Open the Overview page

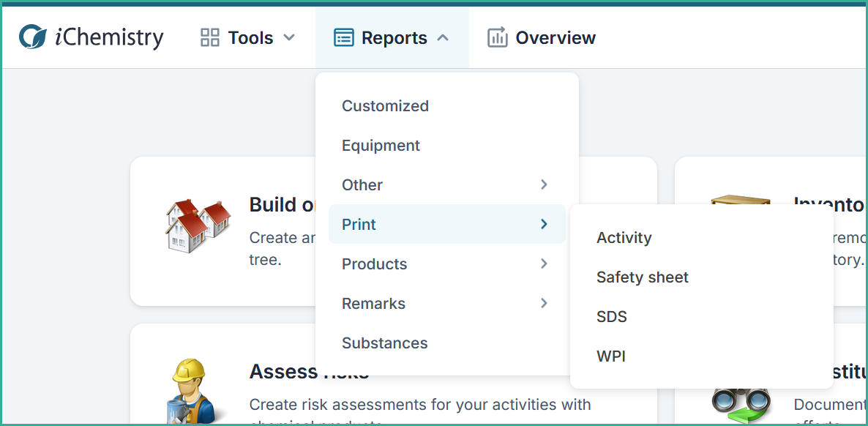[542, 37]
